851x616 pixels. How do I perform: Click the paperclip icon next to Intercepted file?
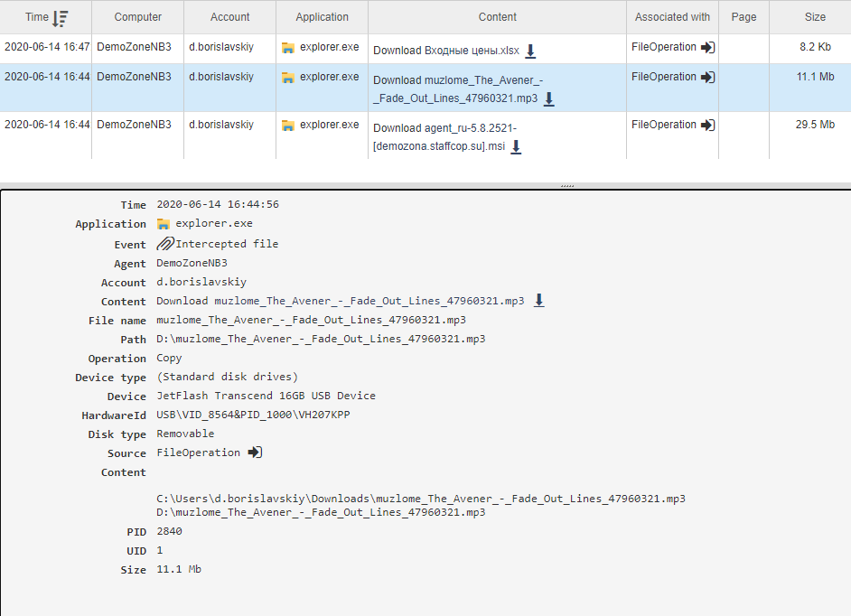164,243
